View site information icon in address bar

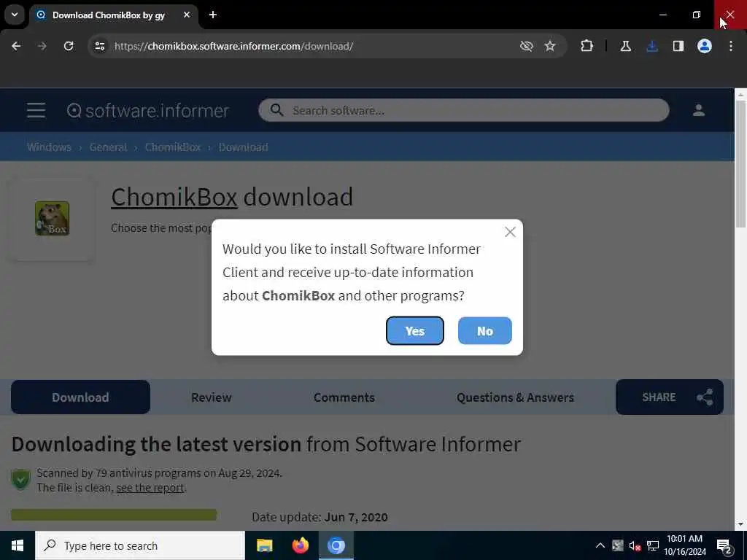click(100, 46)
